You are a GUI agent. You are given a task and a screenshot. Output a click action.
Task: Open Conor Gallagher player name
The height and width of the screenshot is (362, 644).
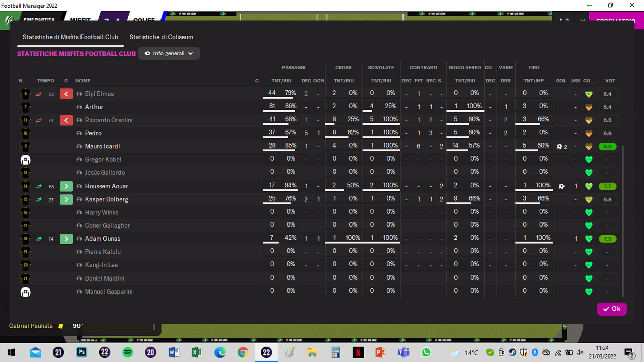[x=107, y=226]
